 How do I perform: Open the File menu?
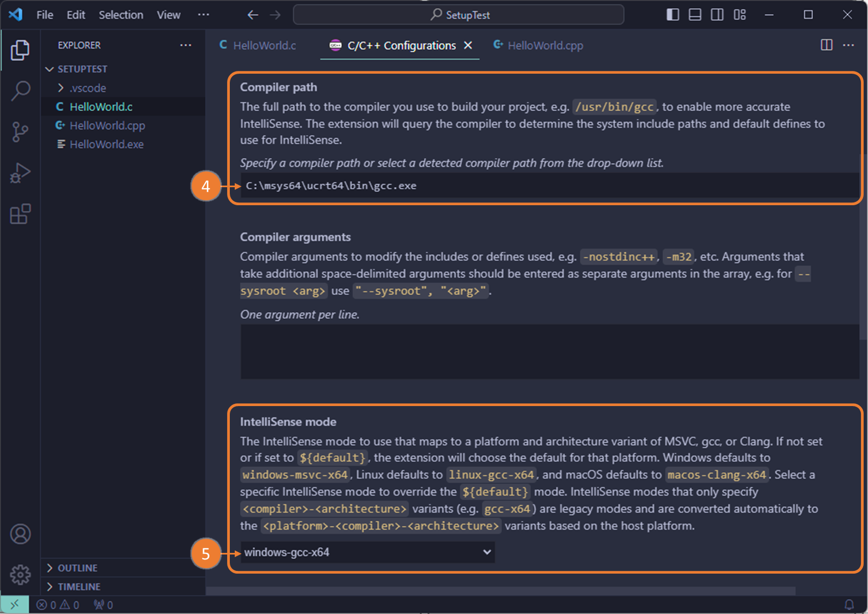click(45, 15)
